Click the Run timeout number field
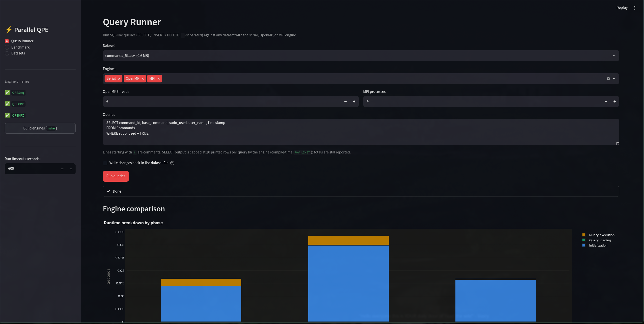Image resolution: width=644 pixels, height=324 pixels. coord(31,169)
